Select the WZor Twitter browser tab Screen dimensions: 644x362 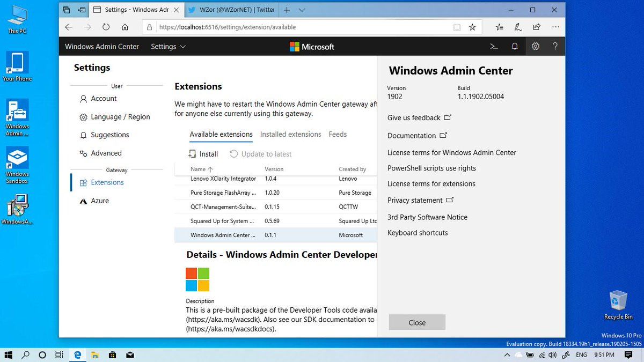click(231, 10)
